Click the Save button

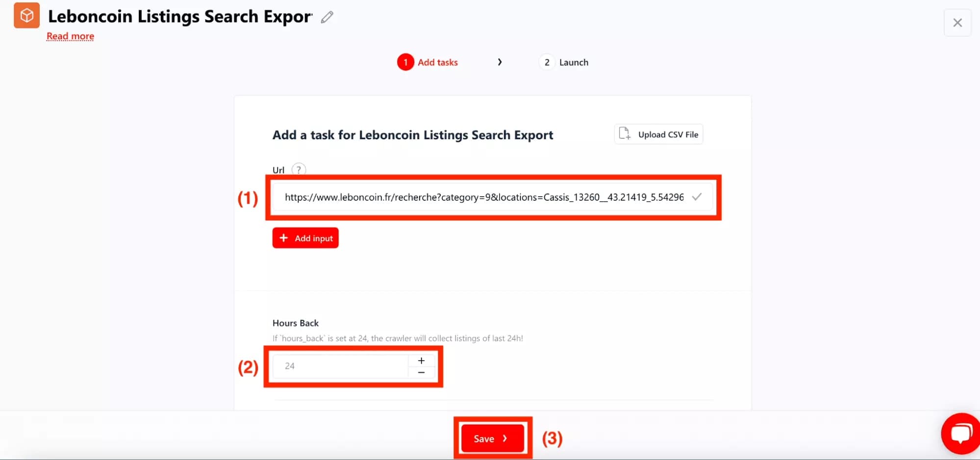[492, 438]
